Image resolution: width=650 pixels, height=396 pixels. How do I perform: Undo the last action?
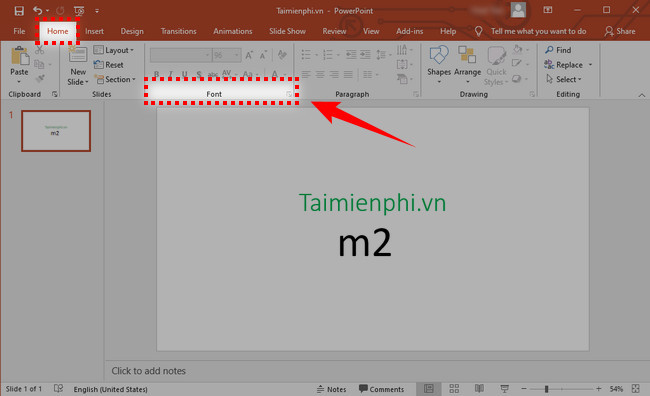point(38,10)
